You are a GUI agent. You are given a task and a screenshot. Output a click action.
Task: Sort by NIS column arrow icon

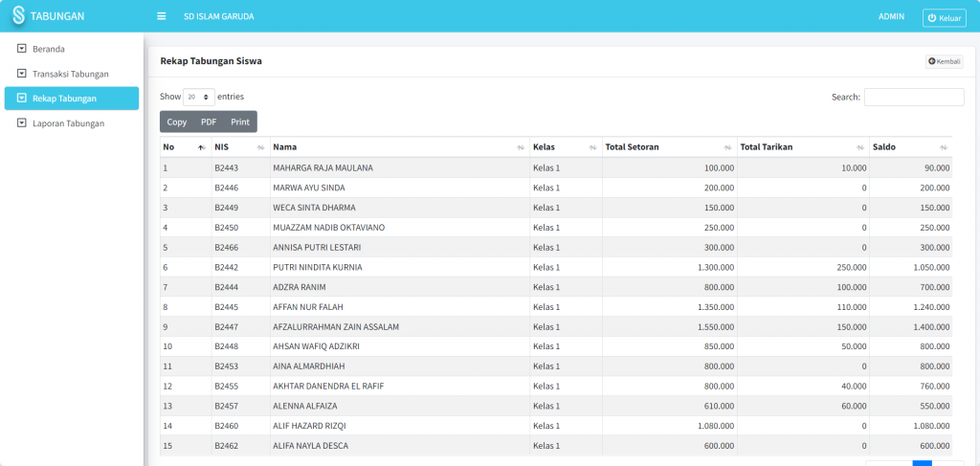click(x=260, y=147)
